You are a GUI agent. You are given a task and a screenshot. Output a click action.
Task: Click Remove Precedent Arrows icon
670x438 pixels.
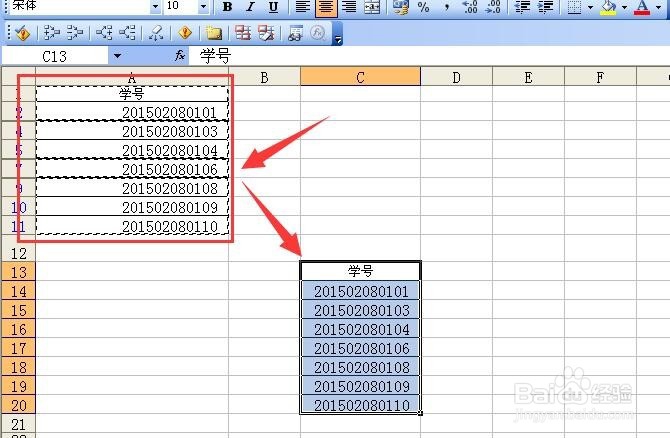(75, 33)
